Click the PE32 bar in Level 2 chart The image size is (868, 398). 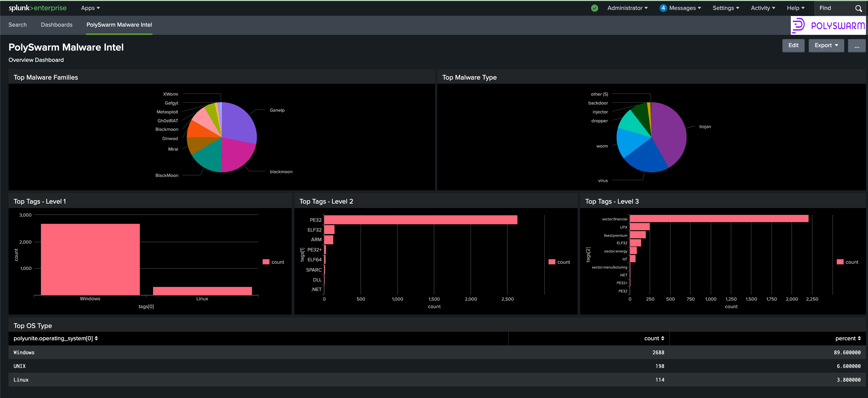tap(421, 220)
